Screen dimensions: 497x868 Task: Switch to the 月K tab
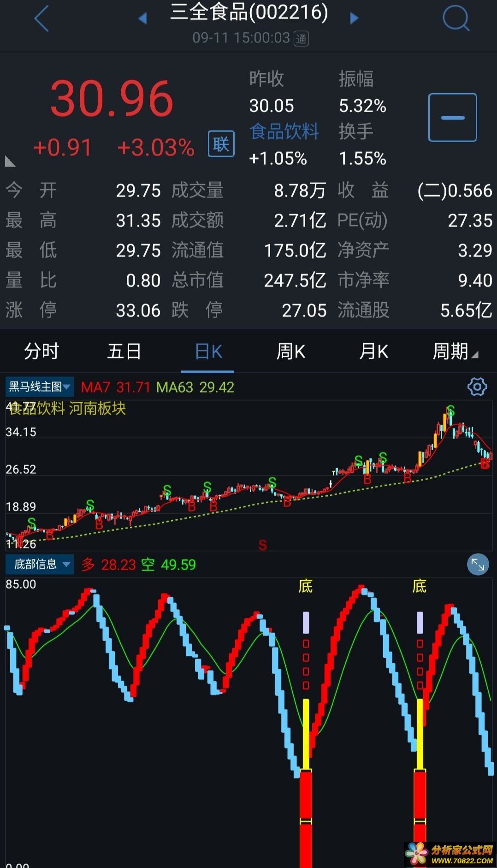click(373, 351)
